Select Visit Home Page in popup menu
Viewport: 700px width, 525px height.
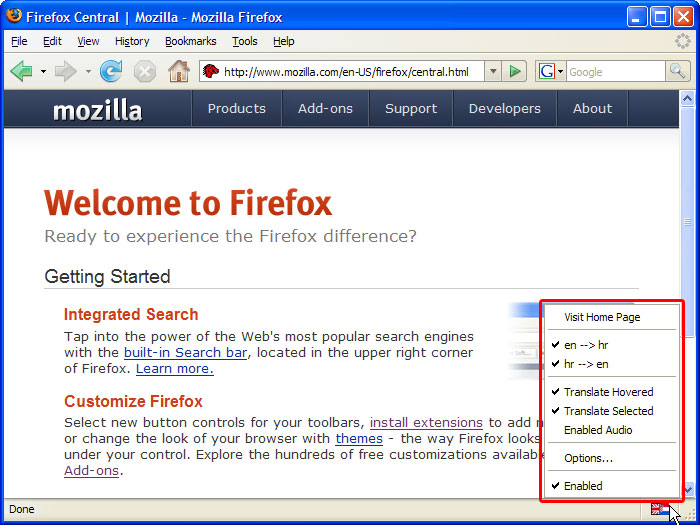pyautogui.click(x=612, y=317)
